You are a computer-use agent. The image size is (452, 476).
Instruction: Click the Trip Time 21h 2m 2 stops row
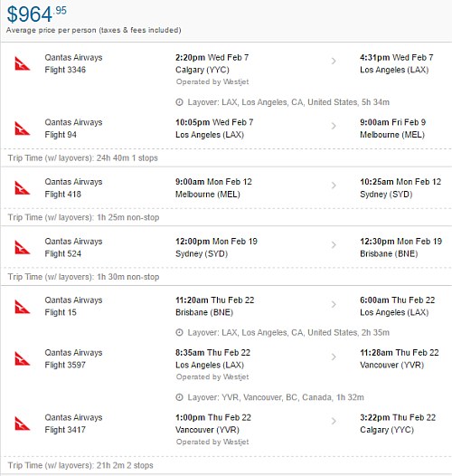tap(226, 465)
